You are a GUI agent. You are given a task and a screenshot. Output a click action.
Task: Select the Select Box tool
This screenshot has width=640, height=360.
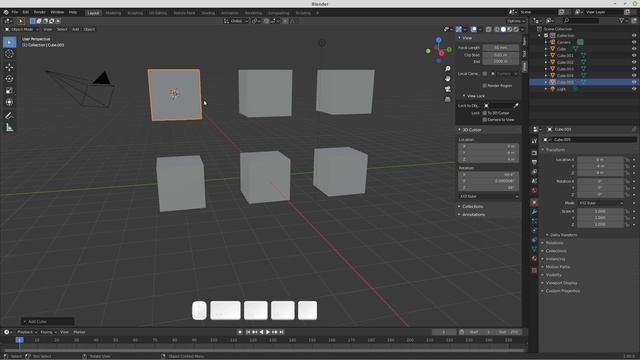9,42
